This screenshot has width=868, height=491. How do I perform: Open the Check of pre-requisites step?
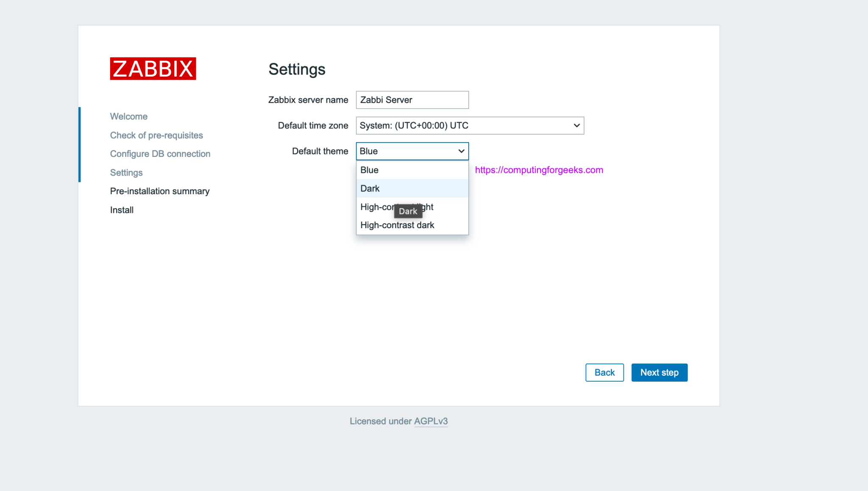point(156,135)
